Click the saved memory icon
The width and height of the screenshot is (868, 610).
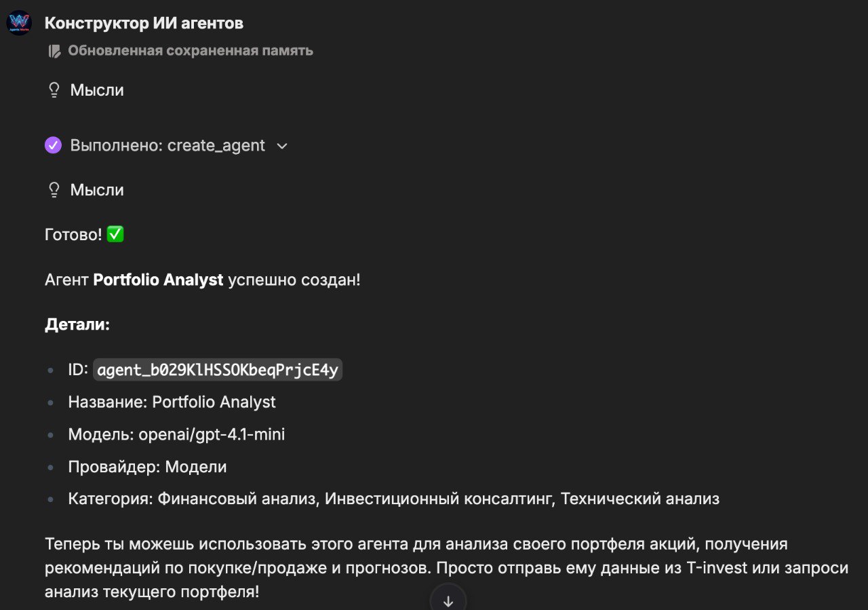tap(54, 51)
